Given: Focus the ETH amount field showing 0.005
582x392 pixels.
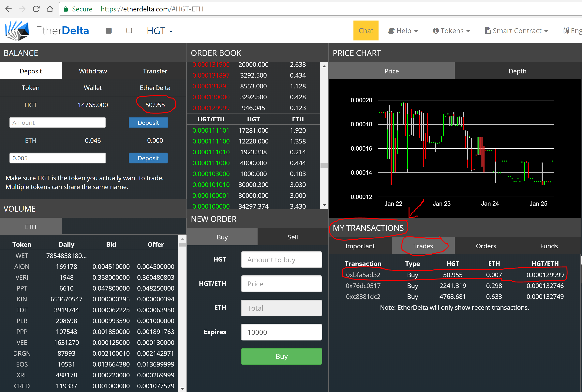Looking at the screenshot, I should (x=57, y=158).
